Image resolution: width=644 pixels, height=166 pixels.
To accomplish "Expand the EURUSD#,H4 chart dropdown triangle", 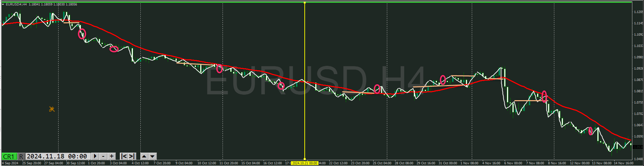I will pyautogui.click(x=3, y=4).
